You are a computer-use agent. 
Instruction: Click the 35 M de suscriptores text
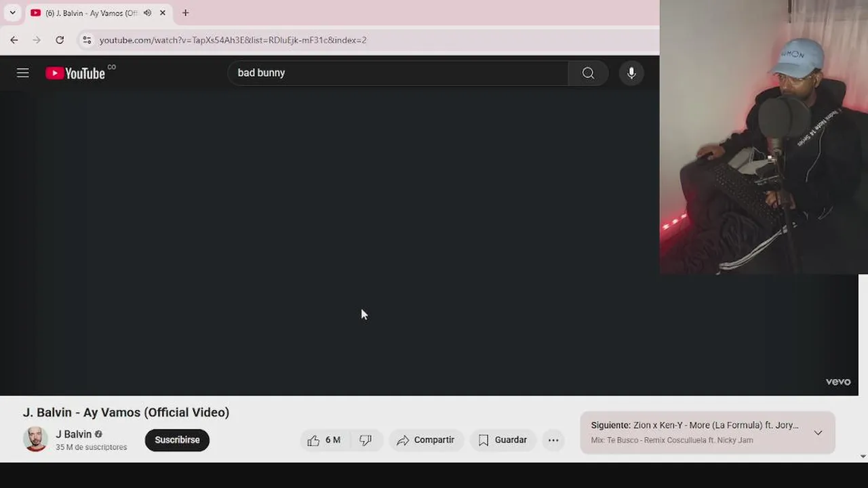point(92,447)
